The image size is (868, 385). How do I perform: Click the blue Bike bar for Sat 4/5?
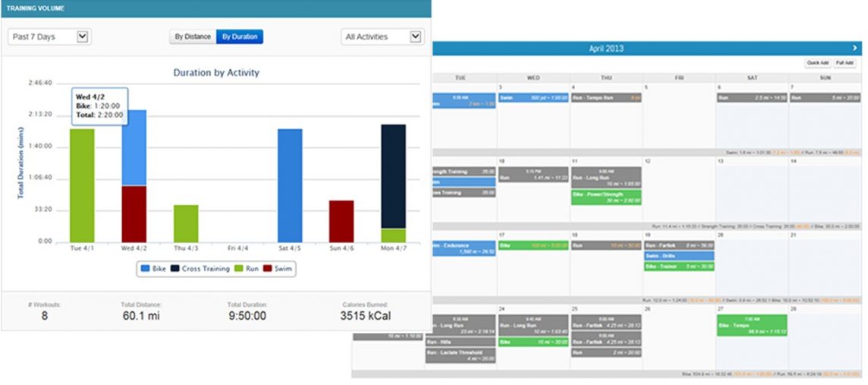pos(290,185)
